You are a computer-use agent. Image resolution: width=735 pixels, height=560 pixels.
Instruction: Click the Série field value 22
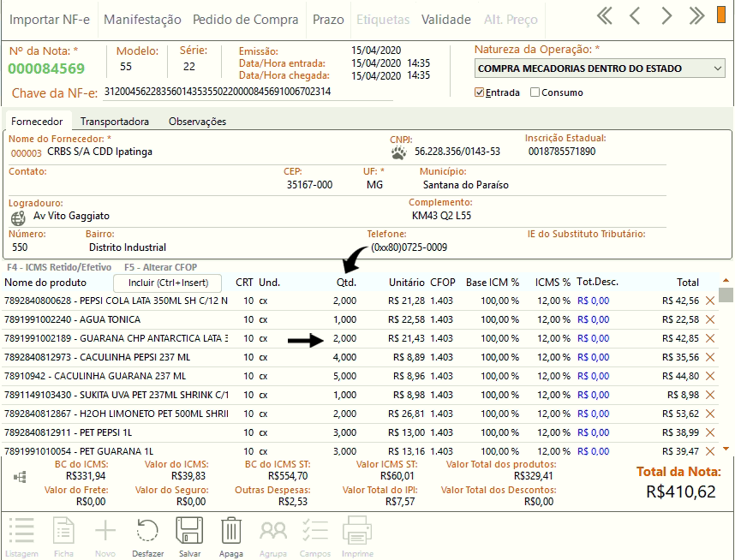coord(189,67)
